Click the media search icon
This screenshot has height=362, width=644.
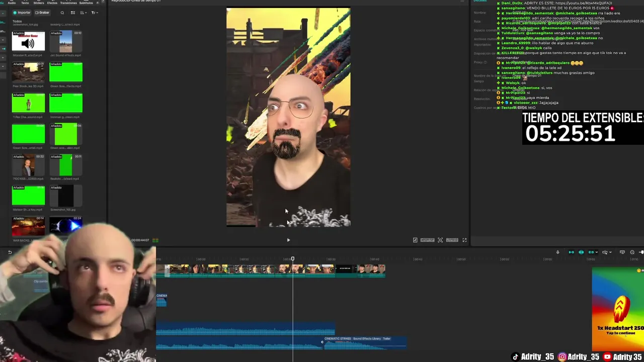point(62,13)
